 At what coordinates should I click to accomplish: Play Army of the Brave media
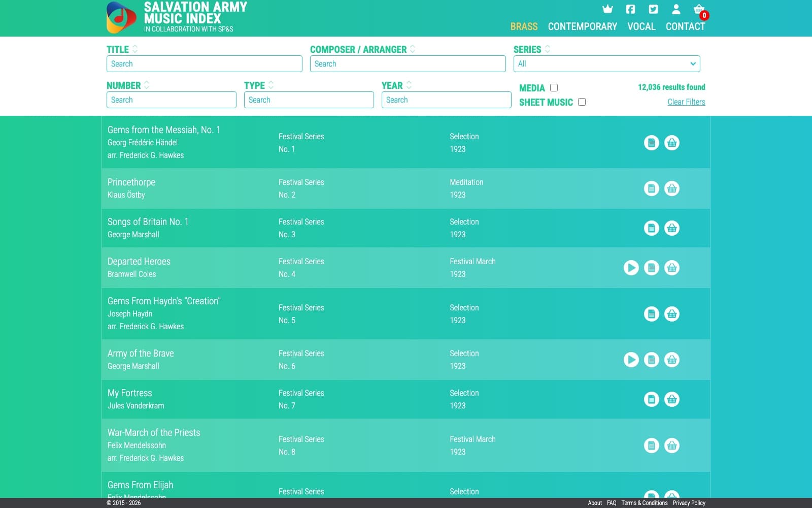pyautogui.click(x=631, y=360)
